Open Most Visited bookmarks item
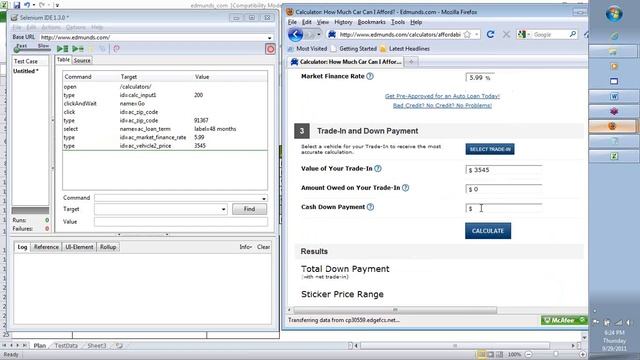This screenshot has width=640, height=360. coord(307,49)
